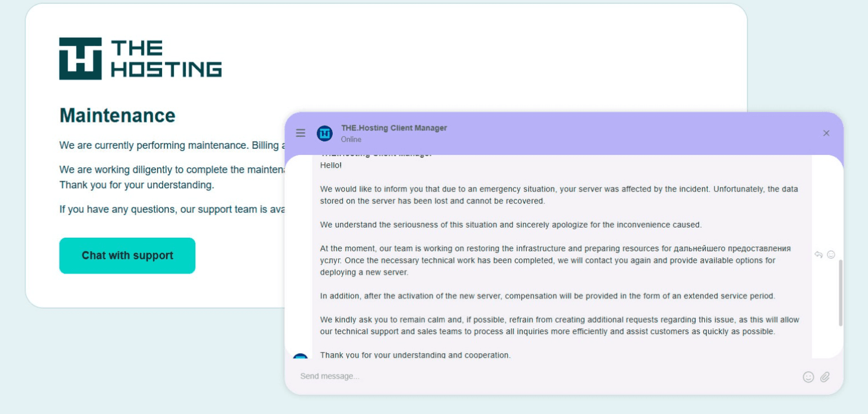Click the sender avatar below the message
The width and height of the screenshot is (868, 414).
pyautogui.click(x=301, y=357)
